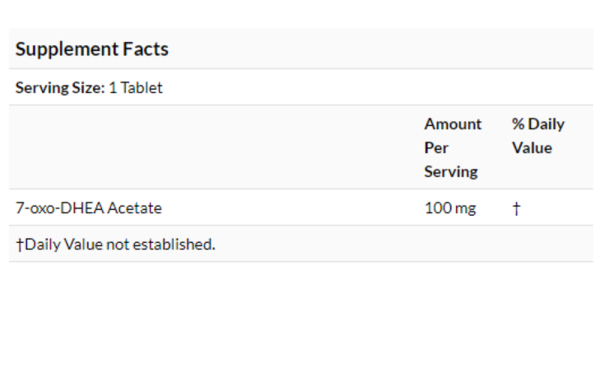
Task: Select the 7-oxo-DHEA Acetate ingredient name
Action: (x=89, y=208)
